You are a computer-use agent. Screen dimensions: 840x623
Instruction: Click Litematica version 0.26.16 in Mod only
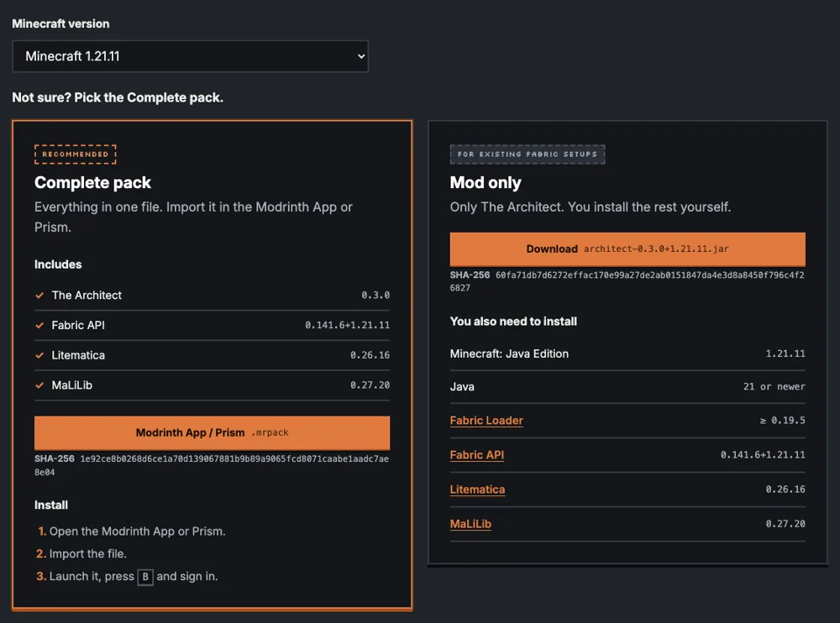(785, 489)
